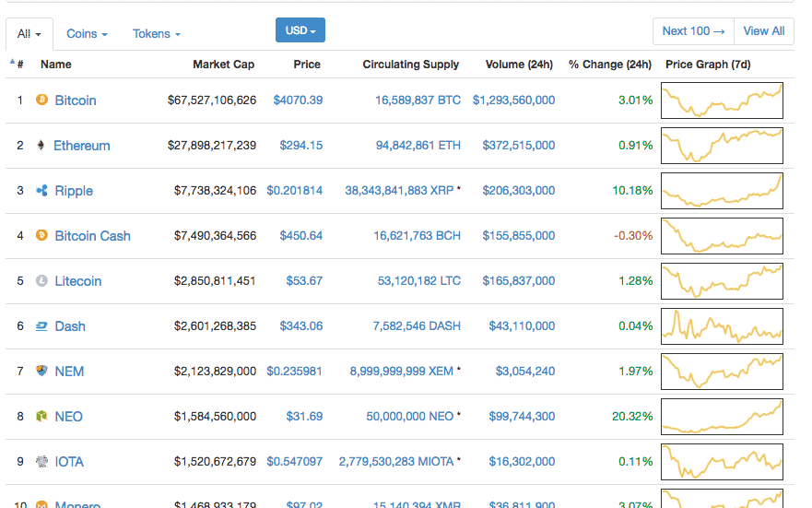
Task: Sort table by Price header
Action: pos(307,65)
